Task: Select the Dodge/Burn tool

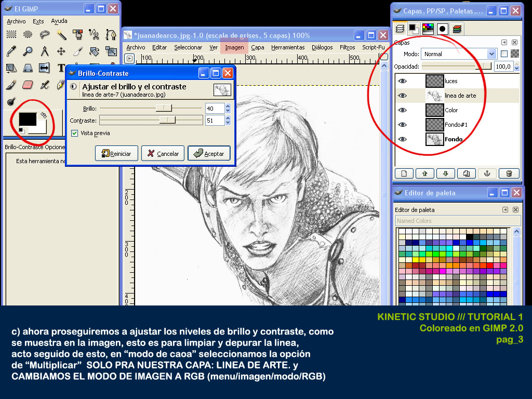Action: [11, 101]
